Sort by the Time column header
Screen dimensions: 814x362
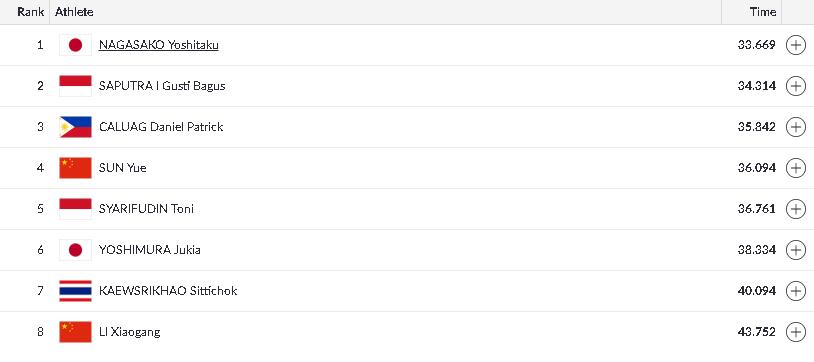763,12
